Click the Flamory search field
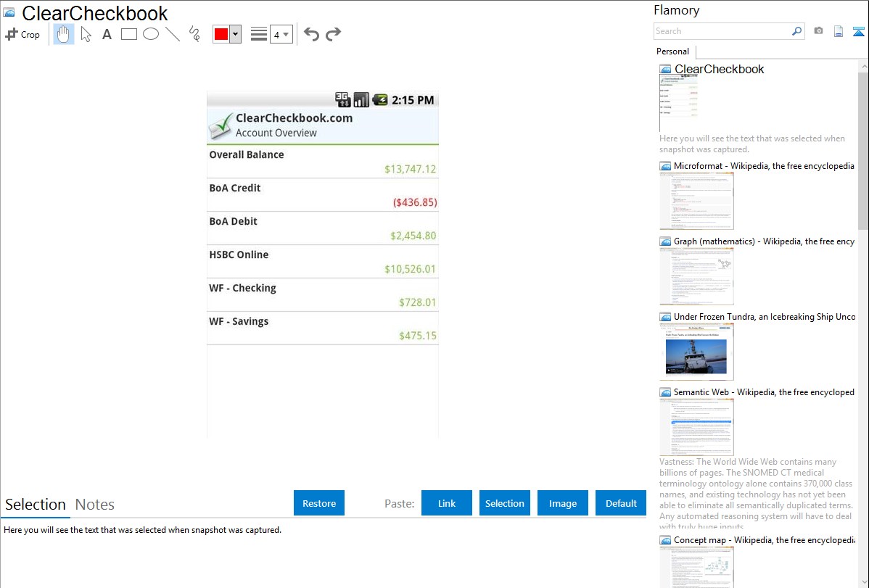 point(722,31)
